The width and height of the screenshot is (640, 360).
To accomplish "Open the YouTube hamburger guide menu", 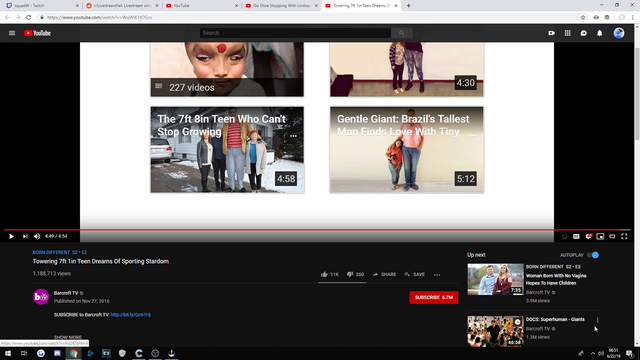I will coord(12,33).
